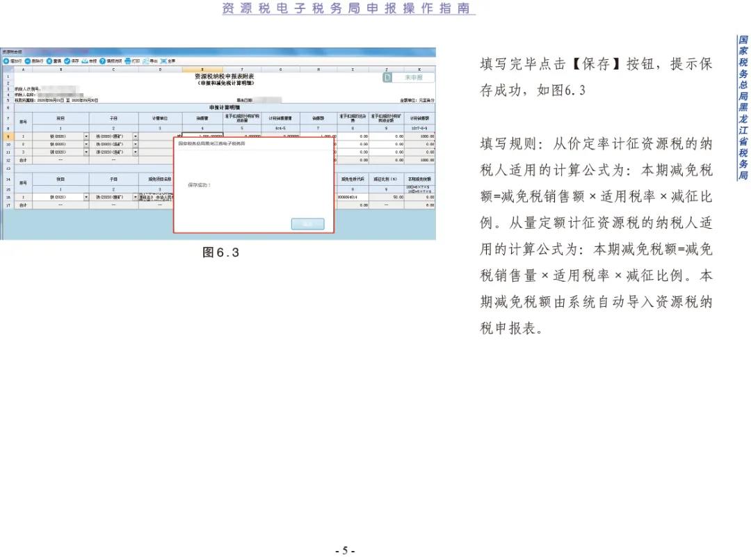Click the 申报 (declare) toolbar icon

click(85, 61)
